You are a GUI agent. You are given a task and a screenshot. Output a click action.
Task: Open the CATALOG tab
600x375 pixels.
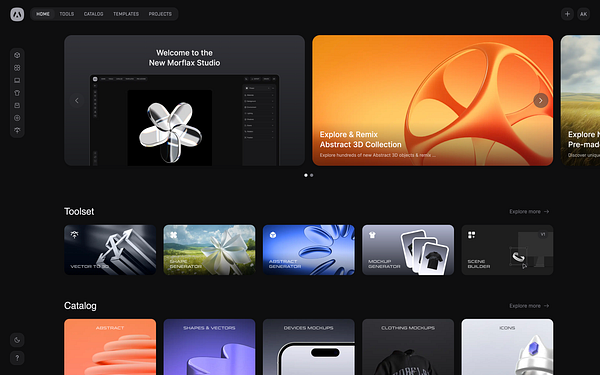[x=93, y=14]
